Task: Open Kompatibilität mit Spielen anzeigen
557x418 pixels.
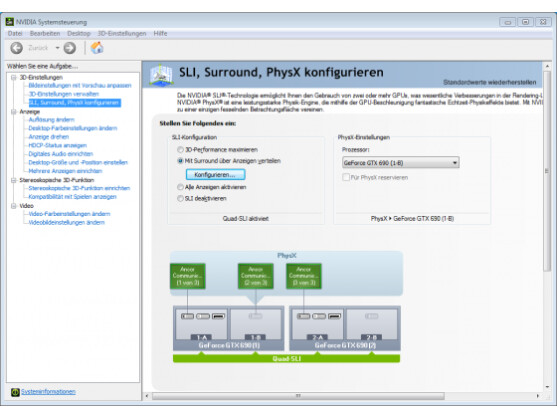Action: coord(72,197)
